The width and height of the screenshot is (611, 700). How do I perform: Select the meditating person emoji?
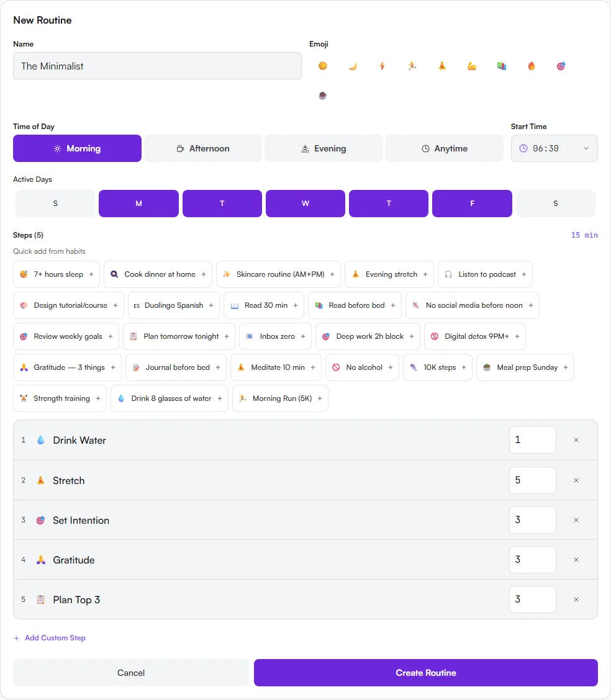[x=441, y=66]
